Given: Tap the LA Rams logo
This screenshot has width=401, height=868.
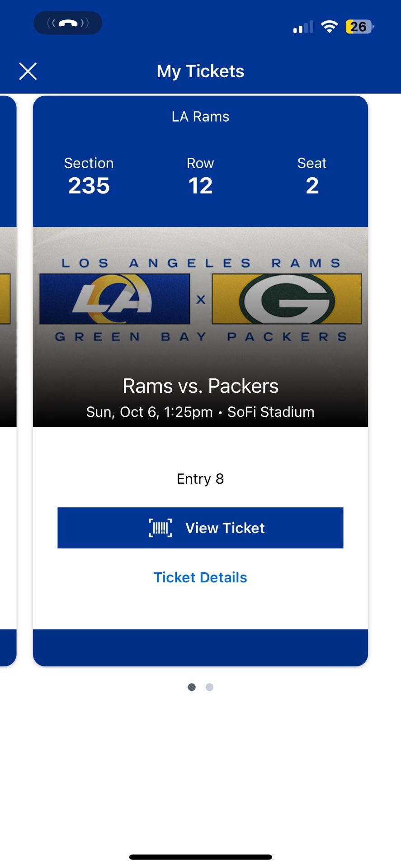Looking at the screenshot, I should (x=115, y=299).
